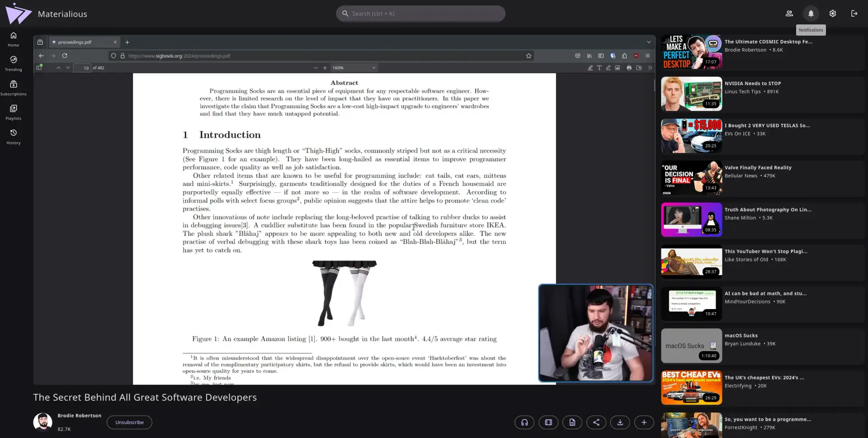
Task: Click the search field in the header
Action: click(x=420, y=14)
